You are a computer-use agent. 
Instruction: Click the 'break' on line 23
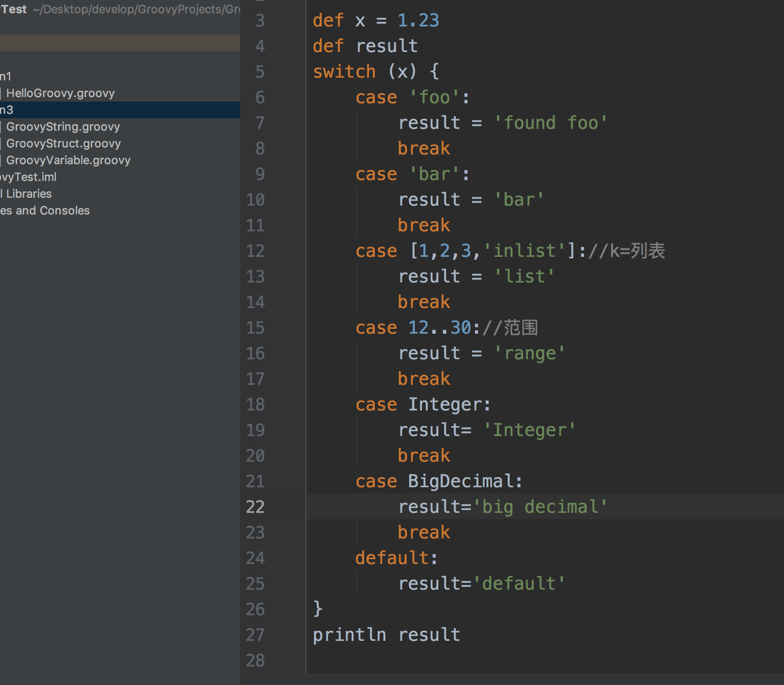(424, 532)
